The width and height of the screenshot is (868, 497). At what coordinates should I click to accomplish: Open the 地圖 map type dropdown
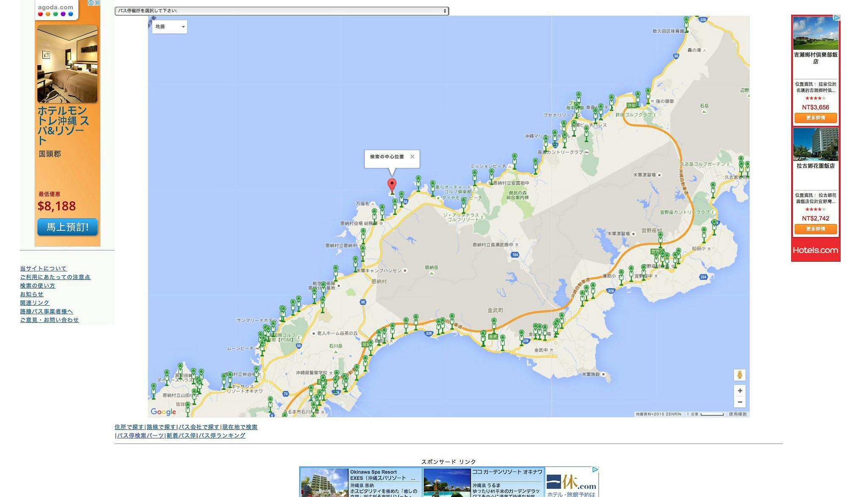point(170,27)
